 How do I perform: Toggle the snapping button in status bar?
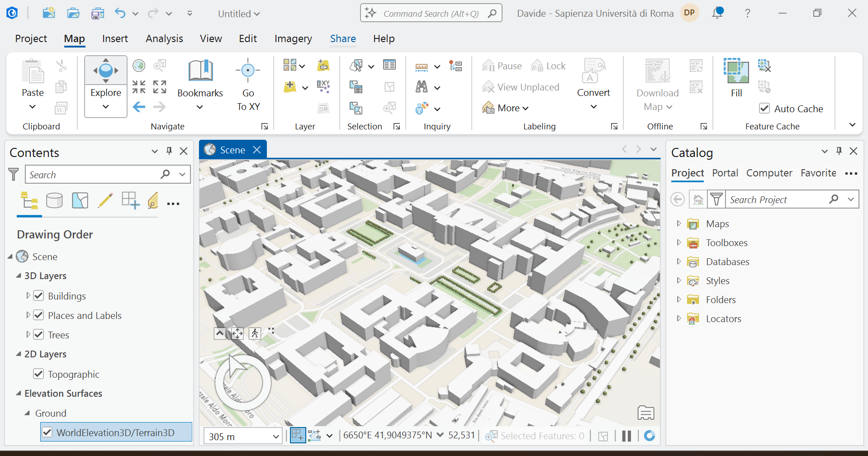(314, 436)
